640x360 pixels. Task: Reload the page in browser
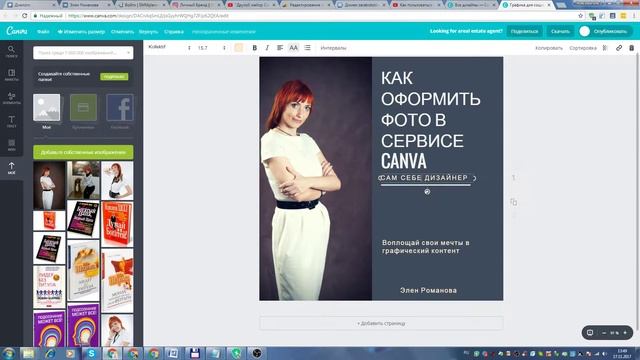pyautogui.click(x=24, y=16)
